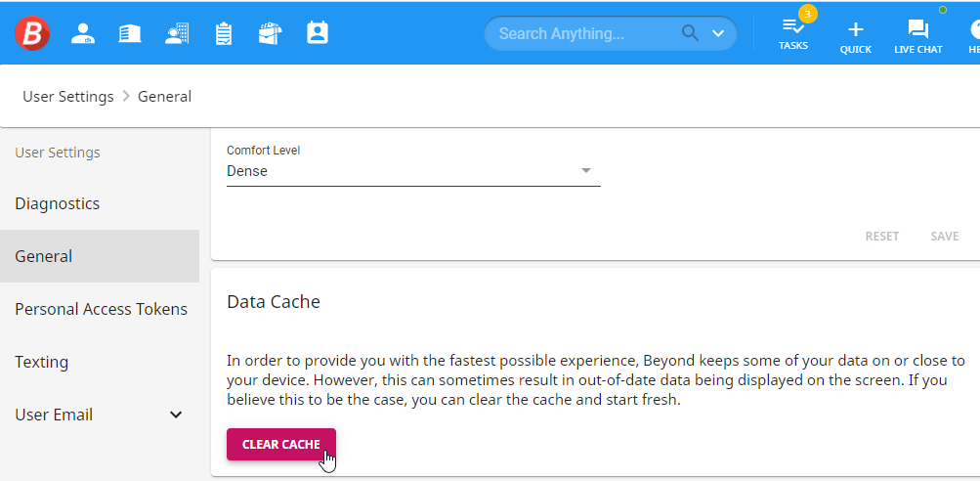Image resolution: width=980 pixels, height=481 pixels.
Task: Click User Settings in the breadcrumb
Action: pyautogui.click(x=68, y=96)
